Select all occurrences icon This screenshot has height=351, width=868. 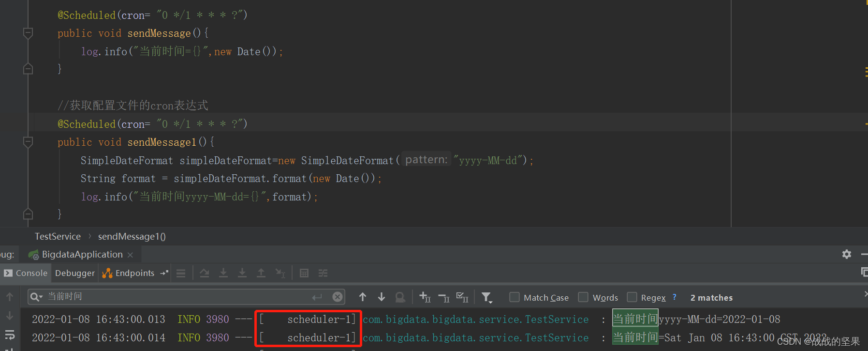coord(463,297)
